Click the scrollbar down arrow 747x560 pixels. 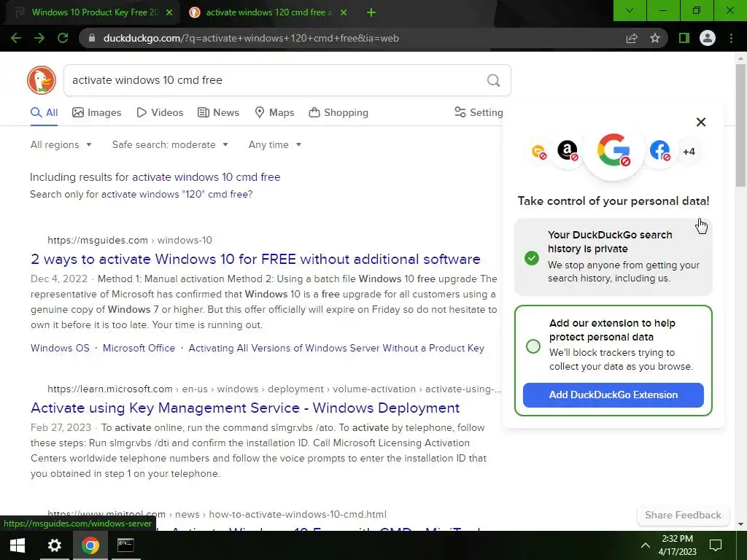tap(740, 524)
